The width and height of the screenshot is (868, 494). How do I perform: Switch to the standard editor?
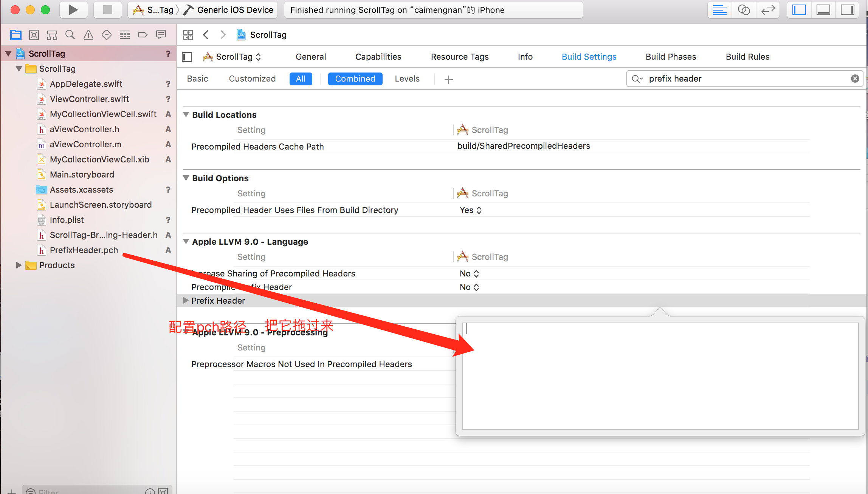720,10
